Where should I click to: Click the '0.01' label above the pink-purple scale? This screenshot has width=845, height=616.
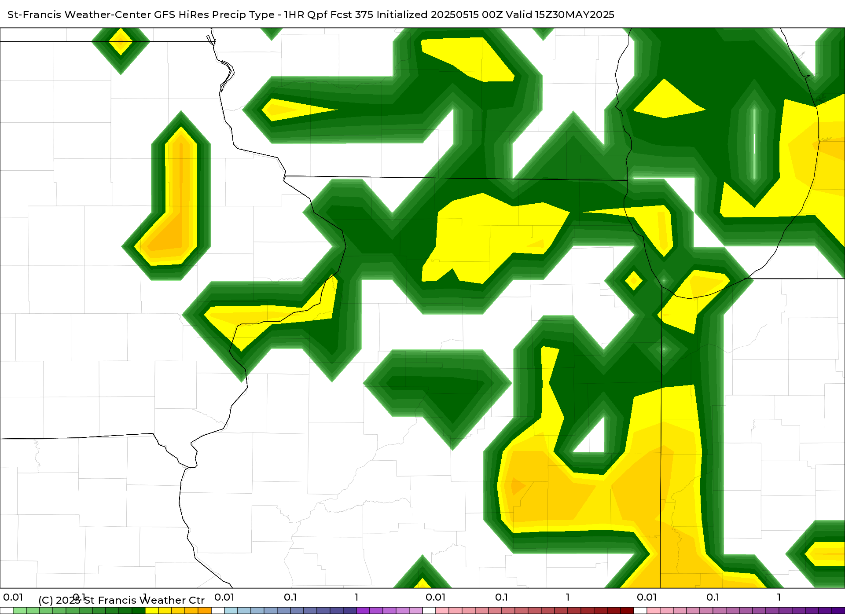[x=647, y=598]
